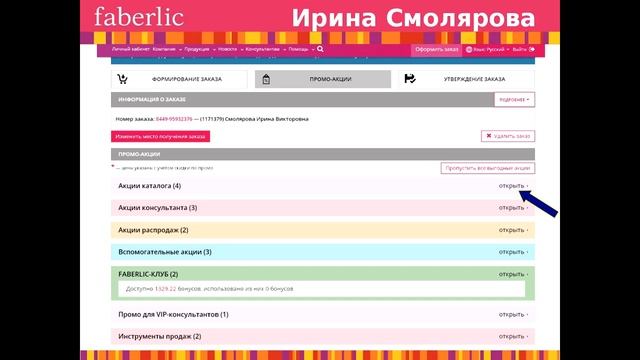Open the Помощь menu
Screen dimensions: 640x360
pos(301,49)
